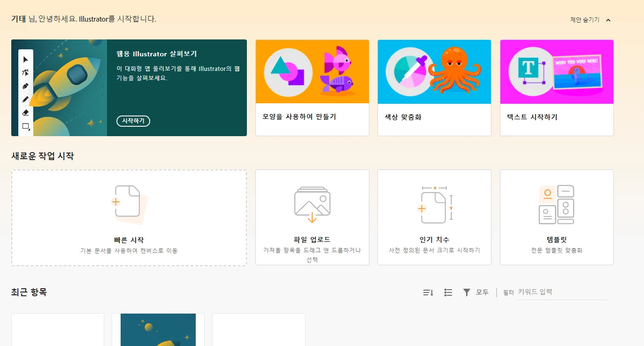Open the 모두 filter dropdown
Image resolution: width=644 pixels, height=346 pixels.
[x=482, y=292]
